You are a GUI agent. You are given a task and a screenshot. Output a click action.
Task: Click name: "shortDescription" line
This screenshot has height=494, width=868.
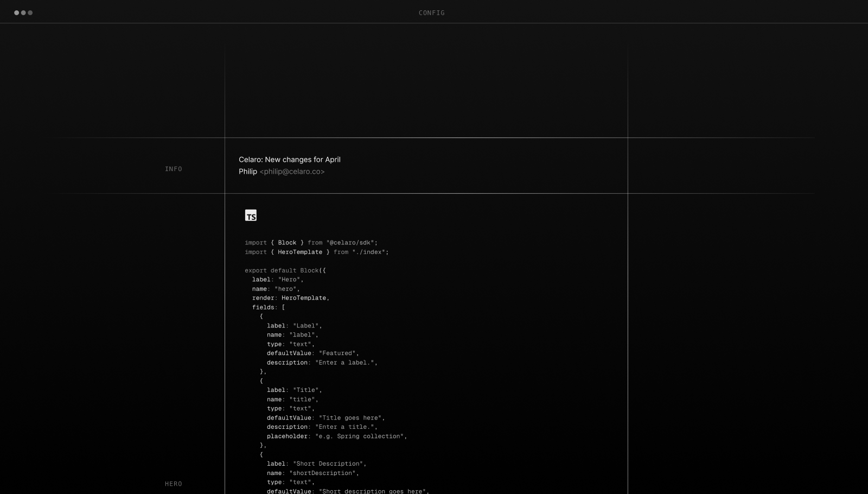313,473
